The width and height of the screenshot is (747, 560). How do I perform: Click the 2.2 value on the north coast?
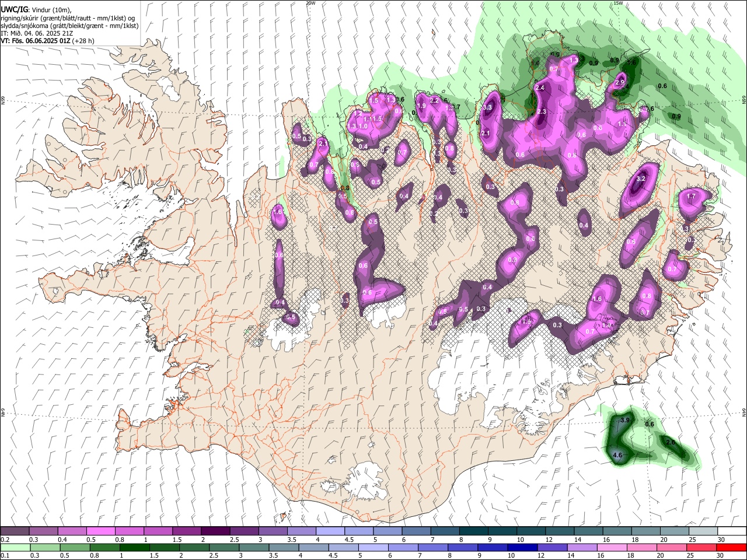(x=434, y=100)
